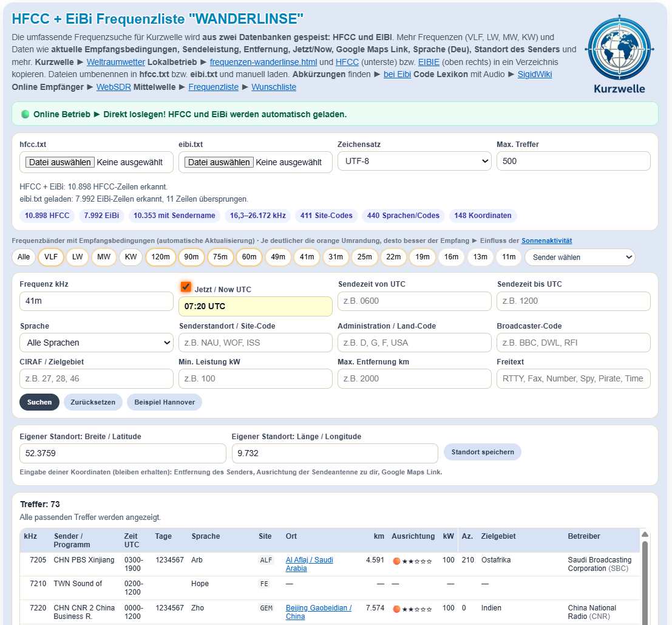Select the MW band filter
Viewport: 672px width, 625px height.
(x=104, y=257)
